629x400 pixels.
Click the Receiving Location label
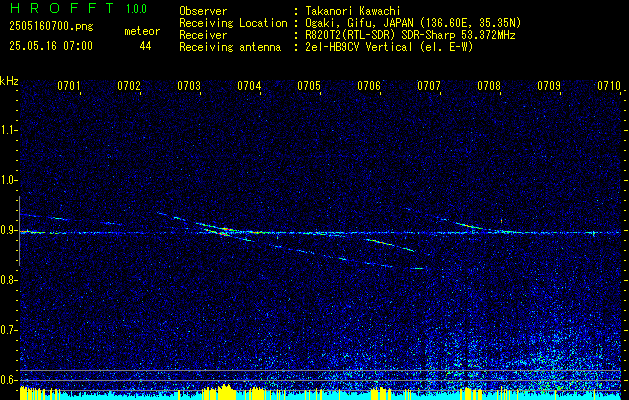[x=233, y=23]
